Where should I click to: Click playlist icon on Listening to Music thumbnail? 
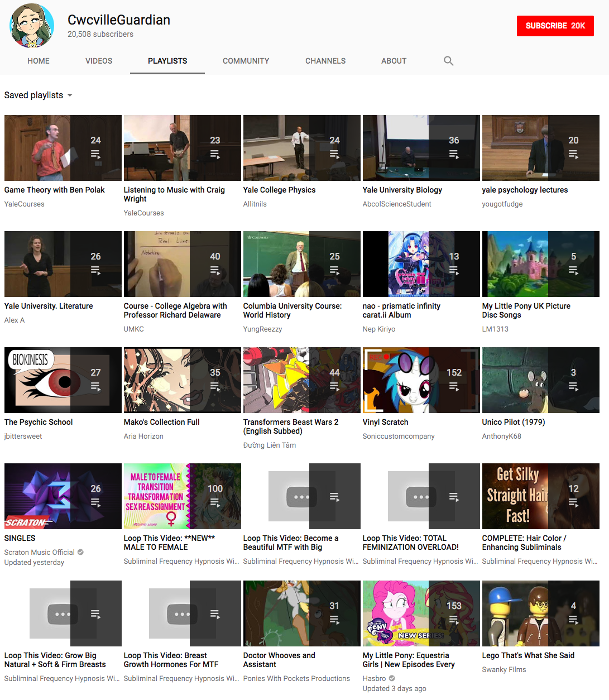point(215,155)
